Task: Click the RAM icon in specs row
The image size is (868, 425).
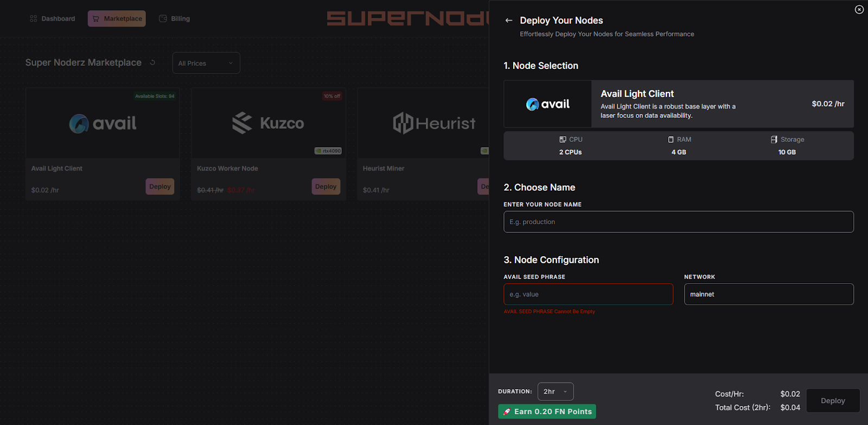Action: (671, 139)
